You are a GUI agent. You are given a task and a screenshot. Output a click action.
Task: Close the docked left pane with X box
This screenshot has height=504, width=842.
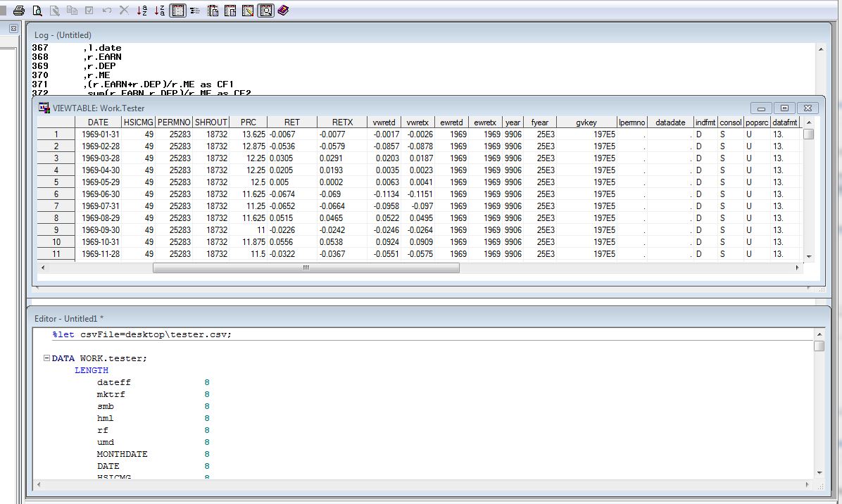(x=13, y=28)
